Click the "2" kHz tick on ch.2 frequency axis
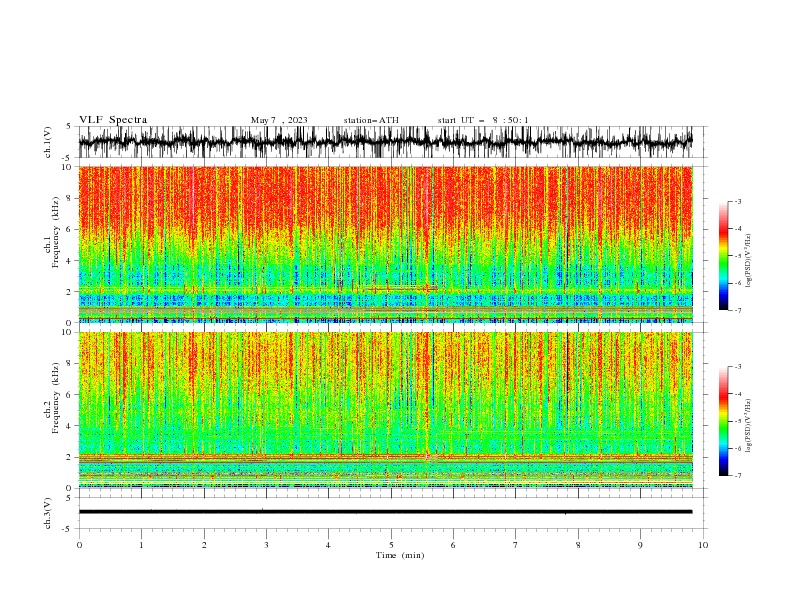 [71, 457]
